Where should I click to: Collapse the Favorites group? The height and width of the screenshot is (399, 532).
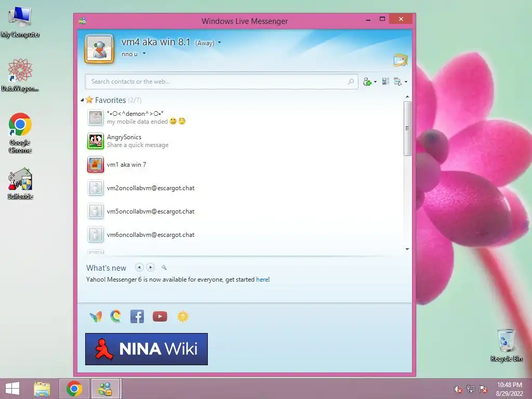pos(82,100)
